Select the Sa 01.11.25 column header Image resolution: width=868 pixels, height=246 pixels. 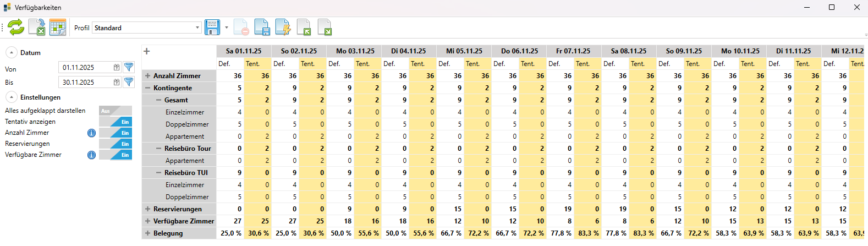click(244, 51)
